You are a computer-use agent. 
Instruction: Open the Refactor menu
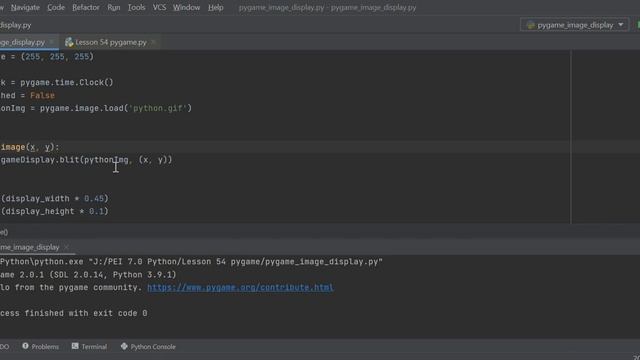(x=86, y=7)
